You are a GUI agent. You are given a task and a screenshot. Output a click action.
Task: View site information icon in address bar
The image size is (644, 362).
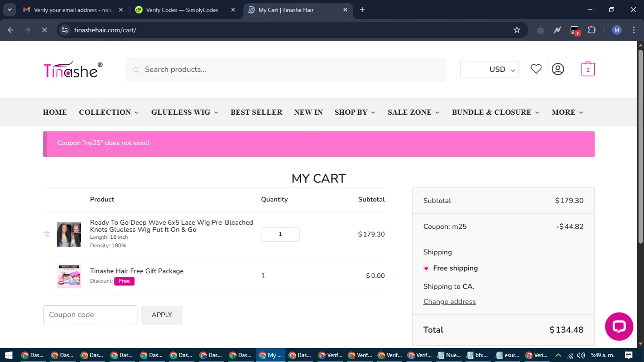coord(65,30)
